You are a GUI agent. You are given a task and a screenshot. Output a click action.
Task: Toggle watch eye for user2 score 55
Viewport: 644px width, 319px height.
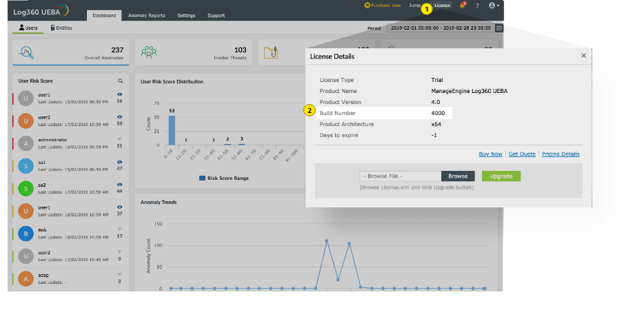[x=119, y=117]
